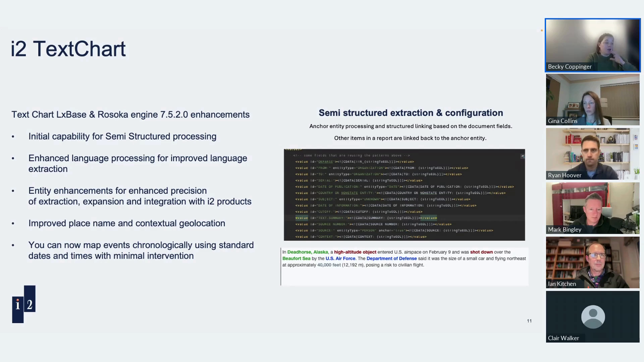Image resolution: width=644 pixels, height=362 pixels.
Task: Click the 'COUNTRY OR NONSTATE ENTITY' code line
Action: click(x=400, y=193)
